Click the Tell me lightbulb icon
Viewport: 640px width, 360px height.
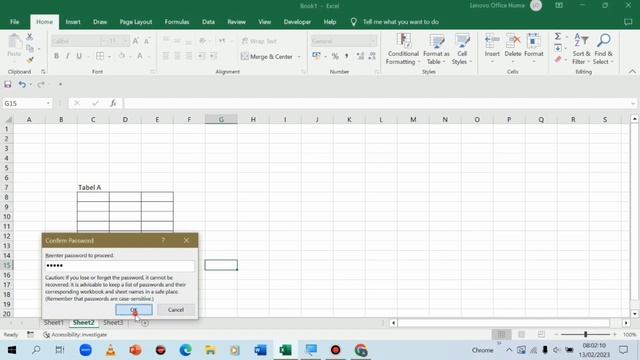pyautogui.click(x=353, y=22)
